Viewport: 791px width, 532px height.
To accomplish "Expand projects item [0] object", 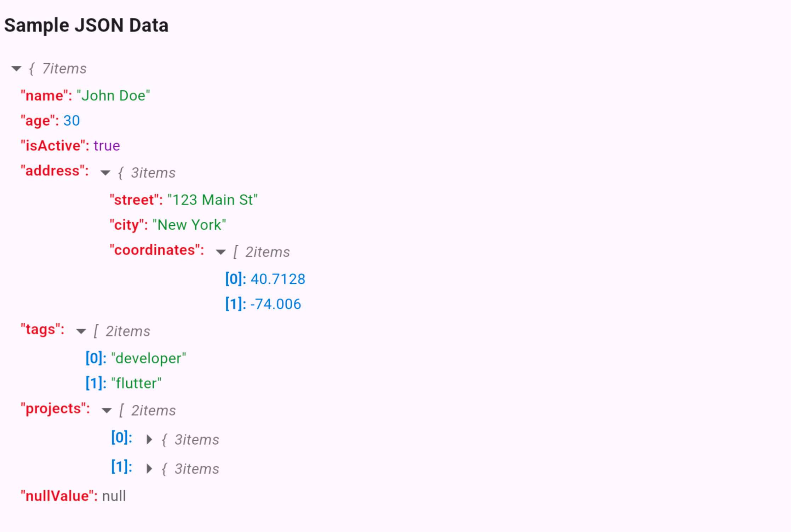I will pos(149,440).
